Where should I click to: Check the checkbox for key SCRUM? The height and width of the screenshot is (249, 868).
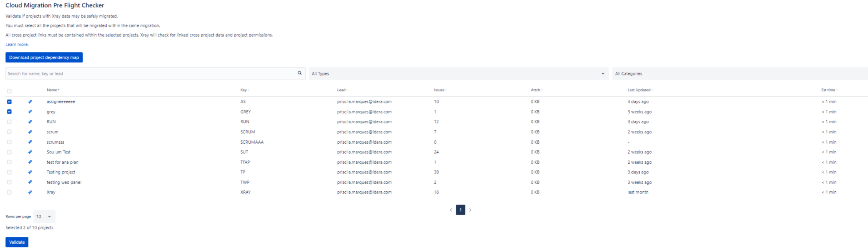pyautogui.click(x=9, y=132)
